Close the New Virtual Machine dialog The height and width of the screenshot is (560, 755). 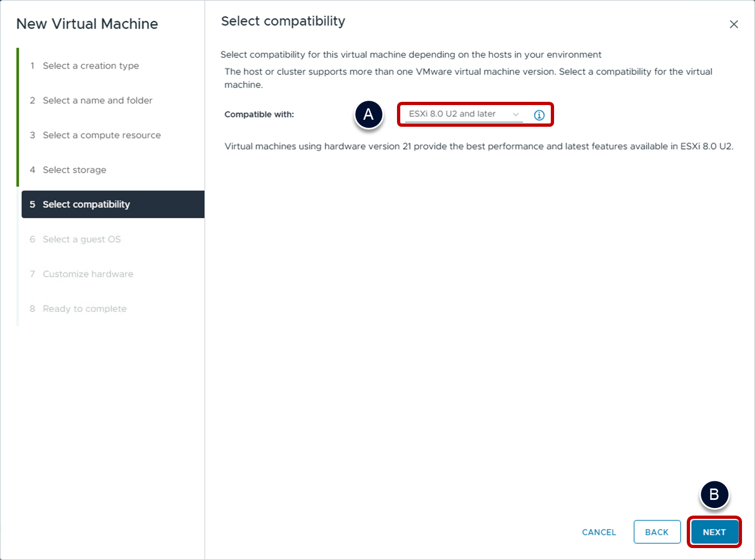[x=733, y=24]
